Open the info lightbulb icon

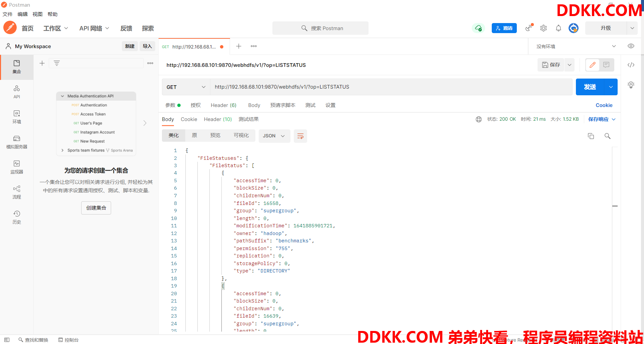click(x=631, y=85)
